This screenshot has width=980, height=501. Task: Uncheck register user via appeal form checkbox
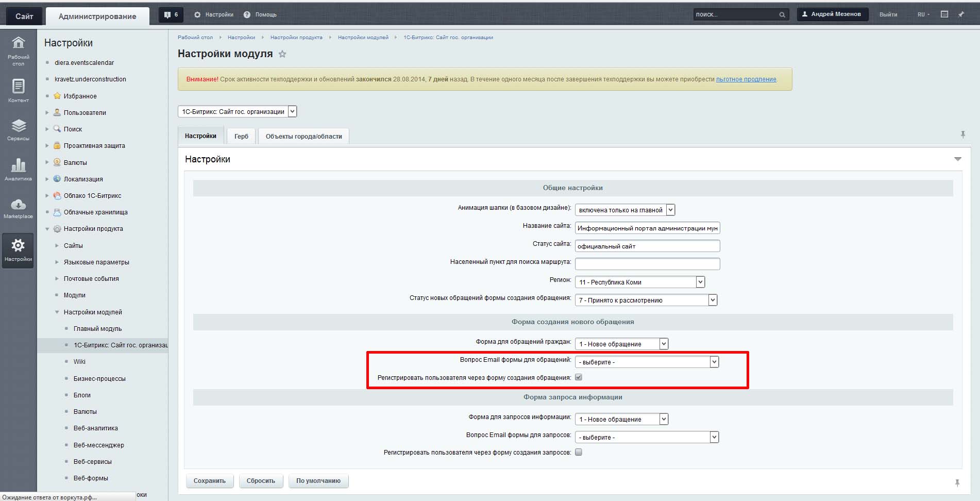coord(579,377)
